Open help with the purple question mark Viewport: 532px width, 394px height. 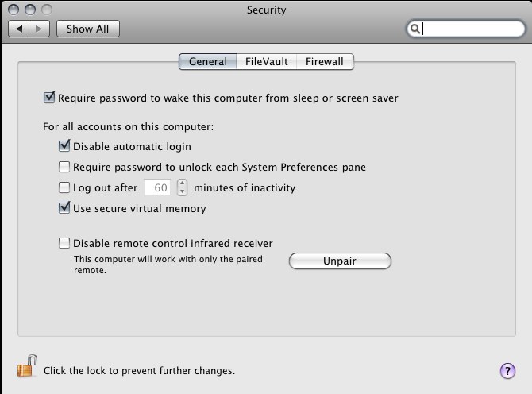click(x=507, y=371)
